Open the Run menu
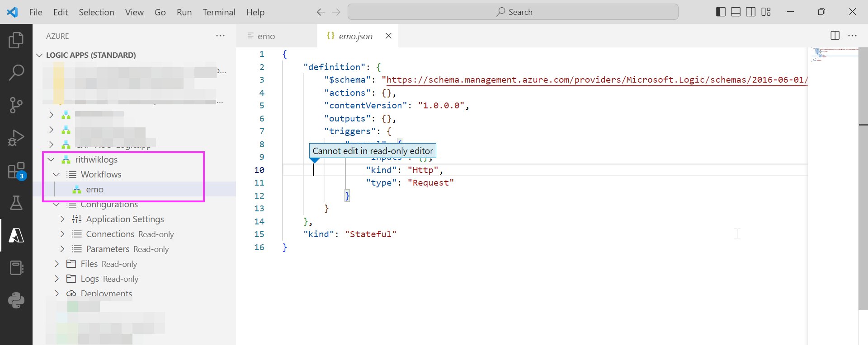 coord(184,12)
